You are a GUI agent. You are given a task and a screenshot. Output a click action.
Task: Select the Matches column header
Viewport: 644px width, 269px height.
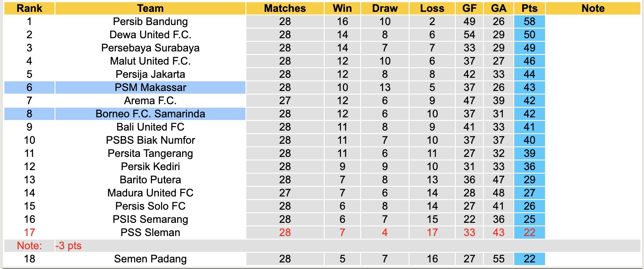tap(285, 8)
